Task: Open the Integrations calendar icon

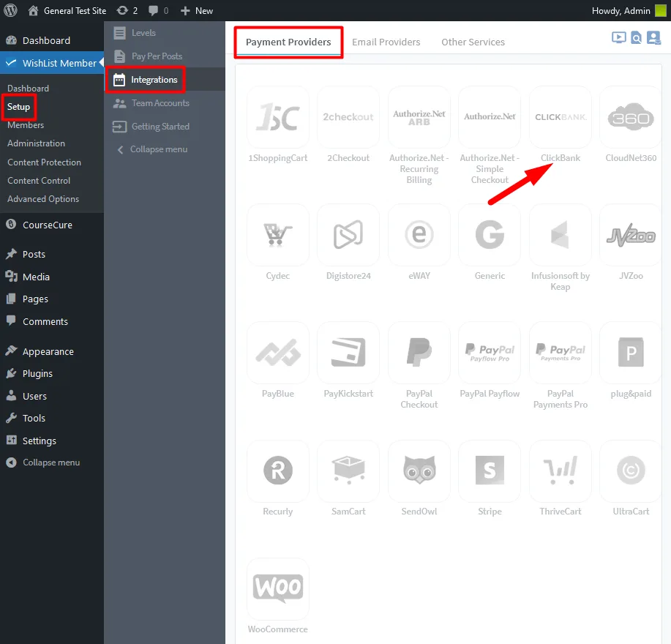Action: pyautogui.click(x=119, y=79)
